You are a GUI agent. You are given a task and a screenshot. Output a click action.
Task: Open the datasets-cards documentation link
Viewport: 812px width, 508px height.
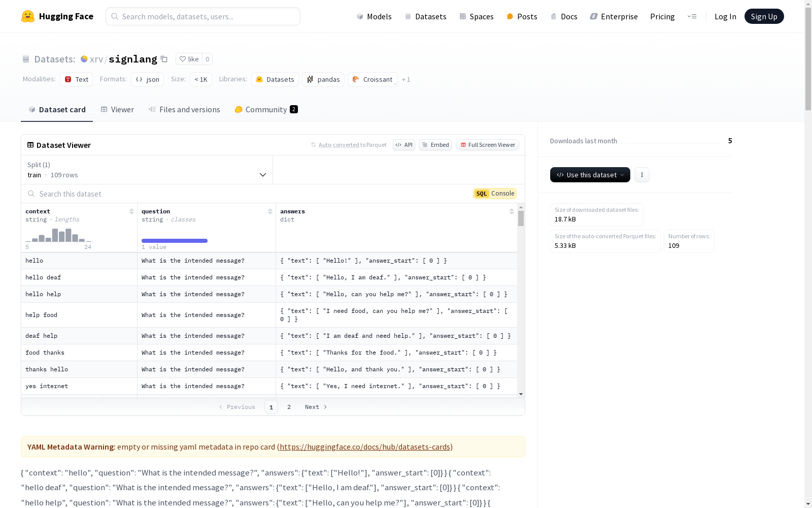point(365,447)
